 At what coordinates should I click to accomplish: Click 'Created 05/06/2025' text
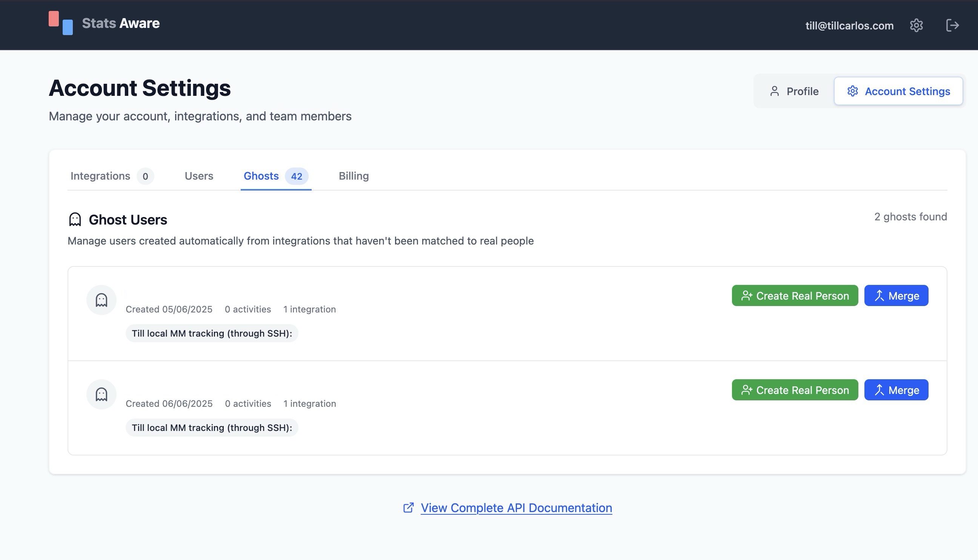tap(169, 309)
